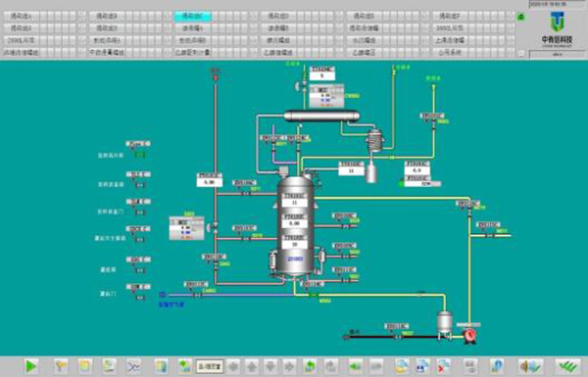The width and height of the screenshot is (588, 377).
Task: Open the control faceplate above the horizontal condenser
Action: click(x=326, y=96)
